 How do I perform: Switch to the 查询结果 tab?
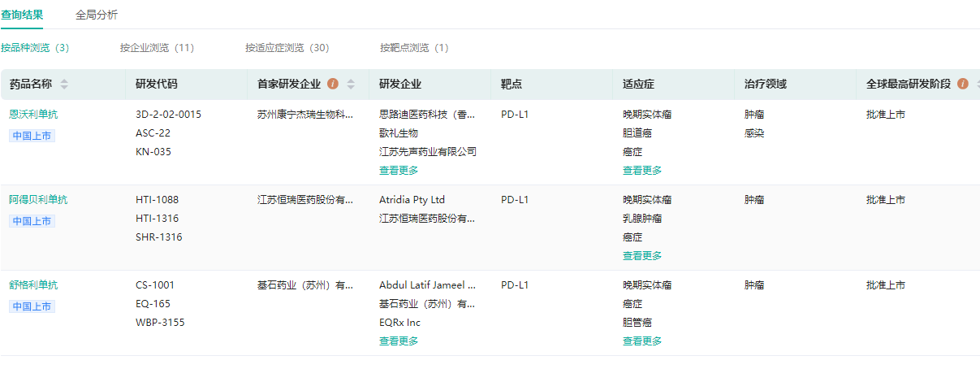(22, 15)
